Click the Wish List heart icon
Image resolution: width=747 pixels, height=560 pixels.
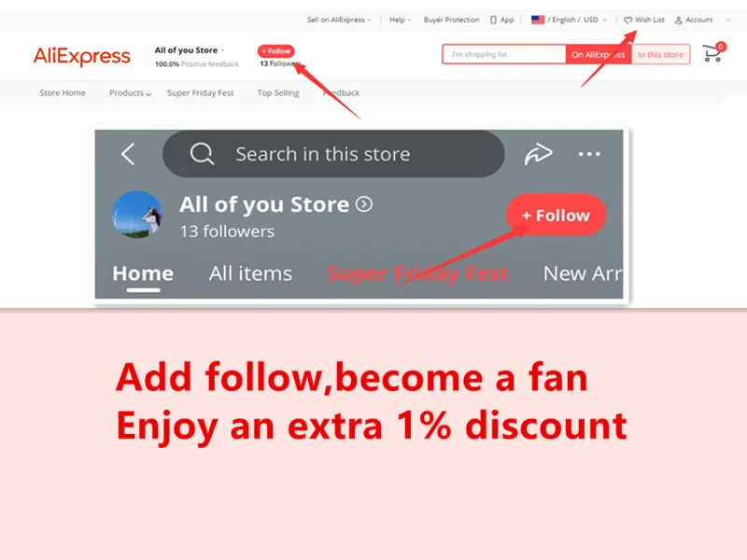tap(627, 20)
